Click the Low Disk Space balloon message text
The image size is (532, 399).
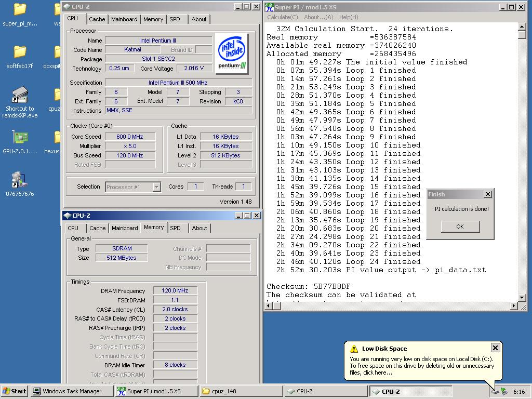click(422, 366)
